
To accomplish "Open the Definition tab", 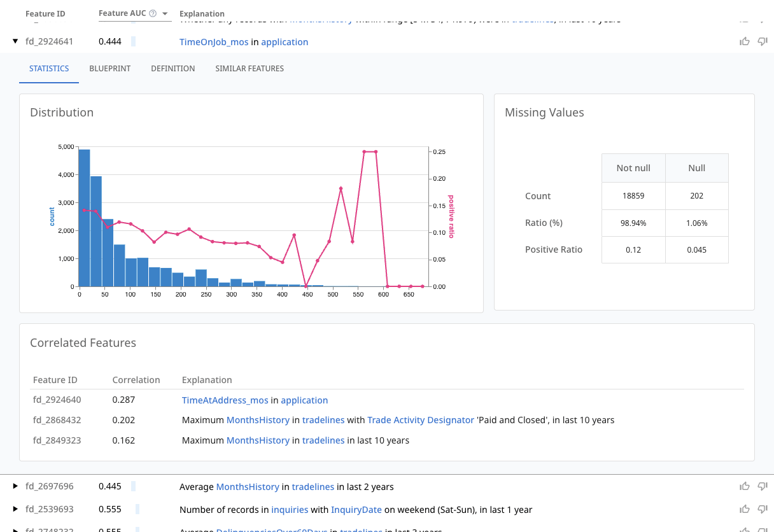I will click(x=172, y=69).
